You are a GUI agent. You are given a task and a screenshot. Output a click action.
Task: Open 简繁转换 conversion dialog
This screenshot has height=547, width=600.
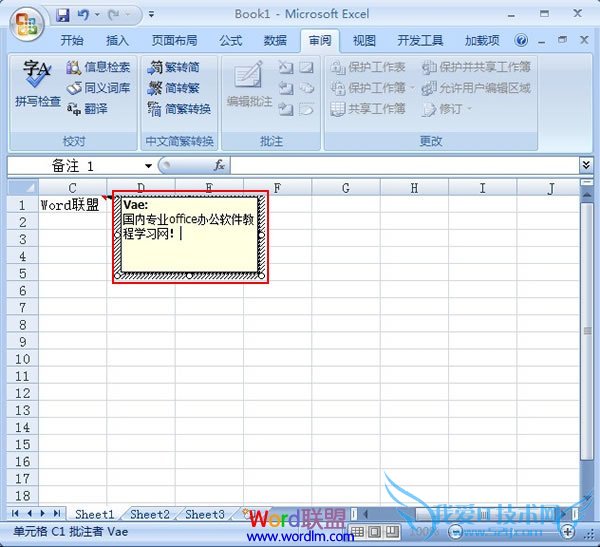click(179, 109)
